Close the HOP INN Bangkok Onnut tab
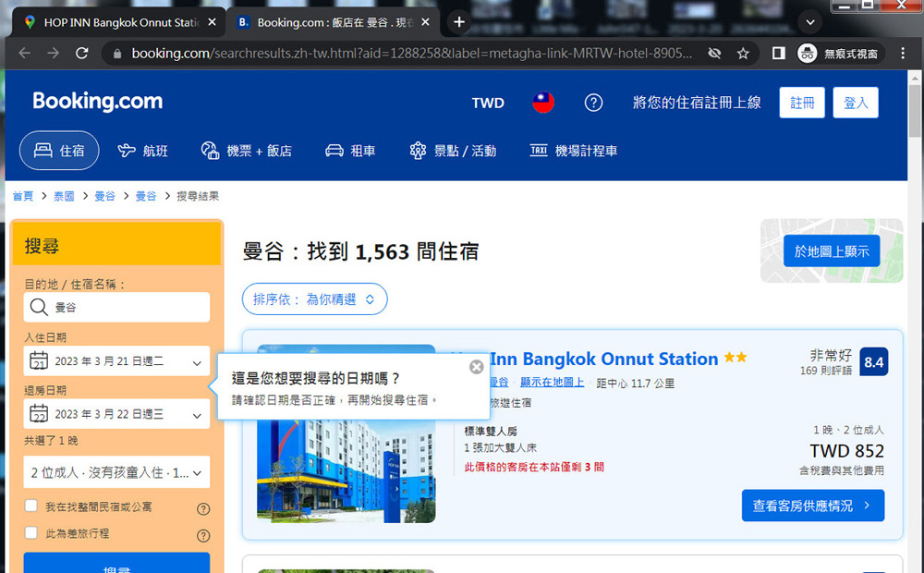This screenshot has width=924, height=573. coord(213,22)
